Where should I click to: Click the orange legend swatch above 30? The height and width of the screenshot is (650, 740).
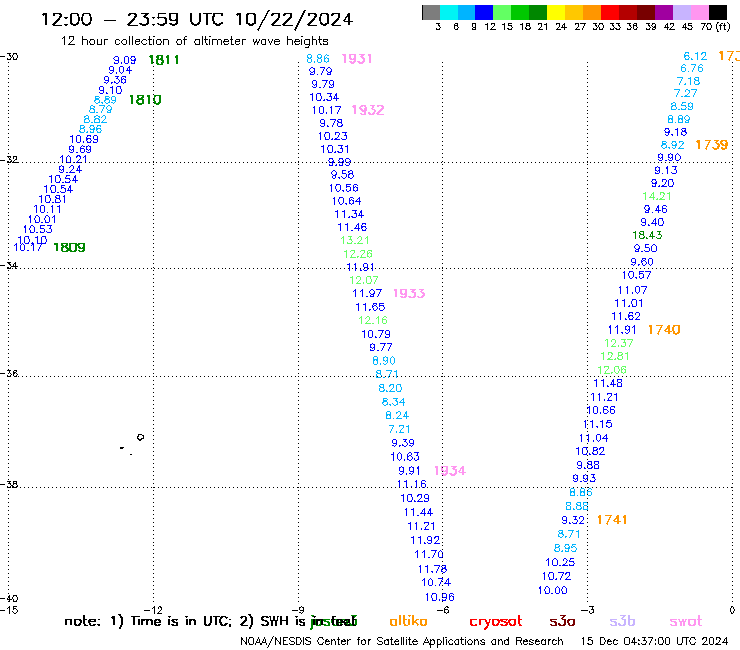coord(592,12)
